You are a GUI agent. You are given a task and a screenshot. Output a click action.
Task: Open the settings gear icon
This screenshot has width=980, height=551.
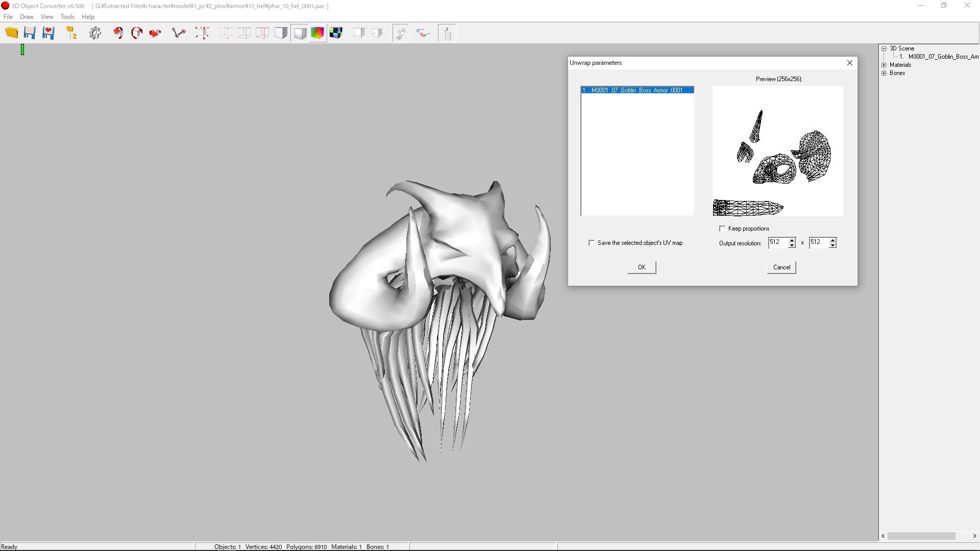pos(95,33)
